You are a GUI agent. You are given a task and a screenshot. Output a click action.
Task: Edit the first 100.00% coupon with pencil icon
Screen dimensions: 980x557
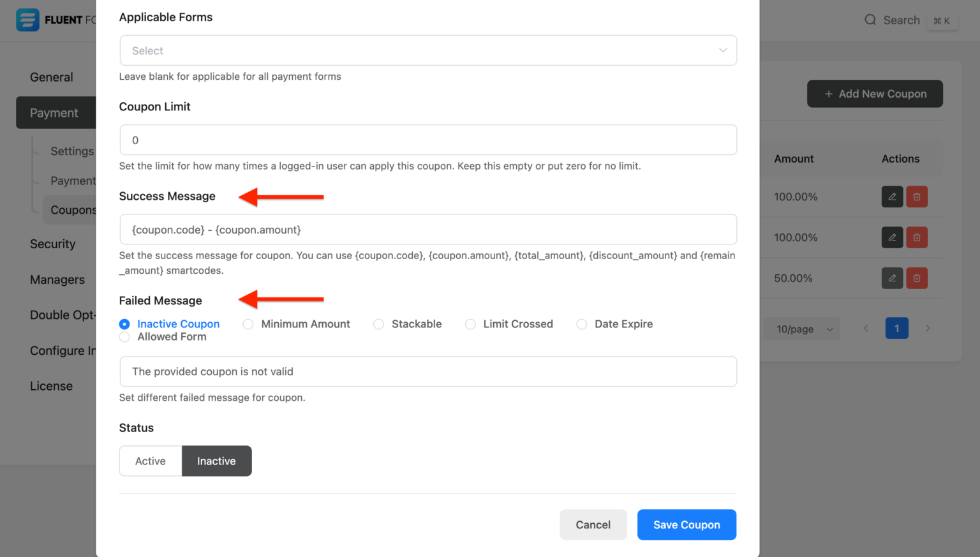892,197
